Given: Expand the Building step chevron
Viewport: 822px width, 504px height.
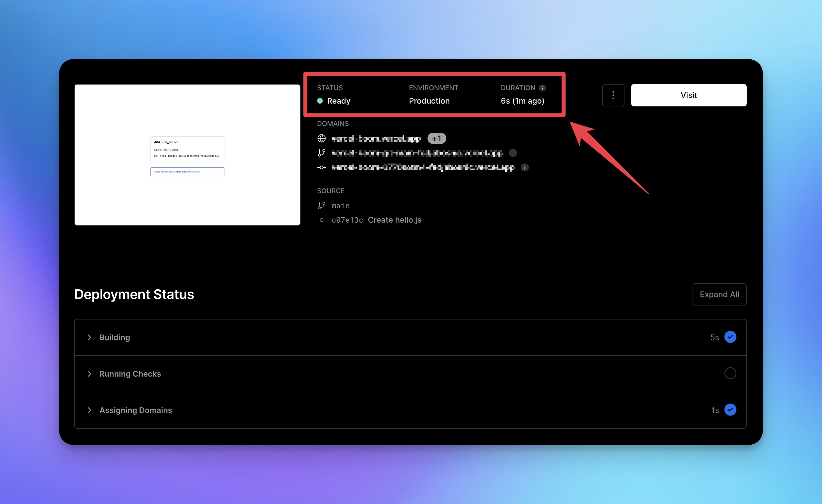Looking at the screenshot, I should 89,337.
